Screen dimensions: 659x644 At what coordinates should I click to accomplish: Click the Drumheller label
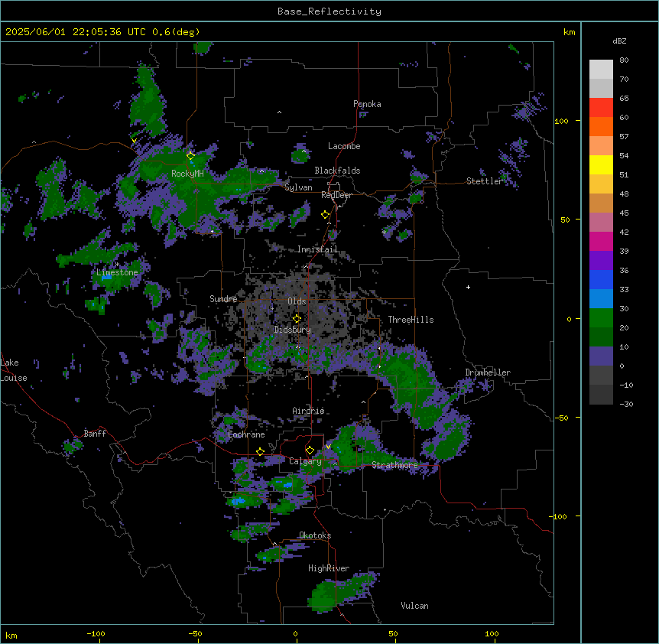[488, 372]
